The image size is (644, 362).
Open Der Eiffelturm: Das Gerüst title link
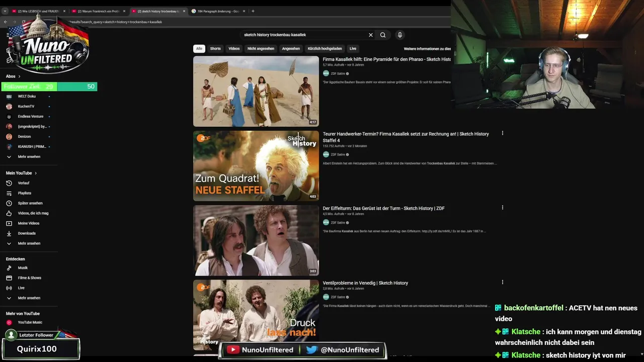click(x=383, y=208)
